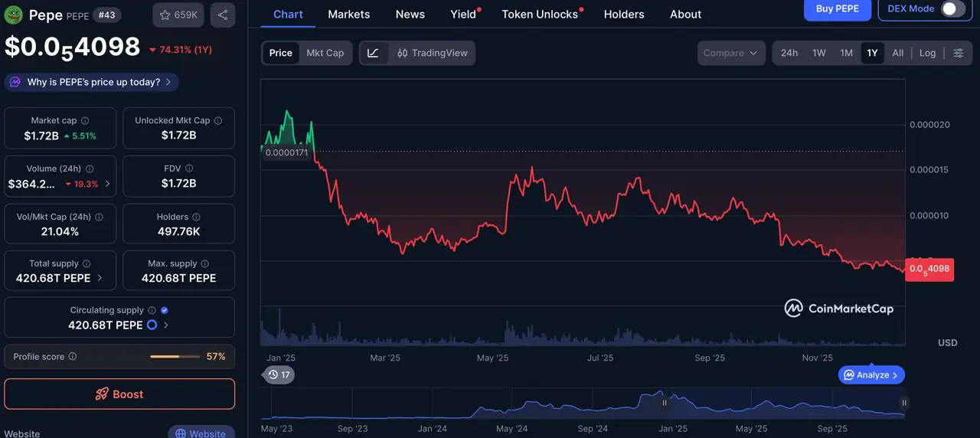980x438 pixels.
Task: Click the Market cap info icon
Action: click(x=85, y=121)
